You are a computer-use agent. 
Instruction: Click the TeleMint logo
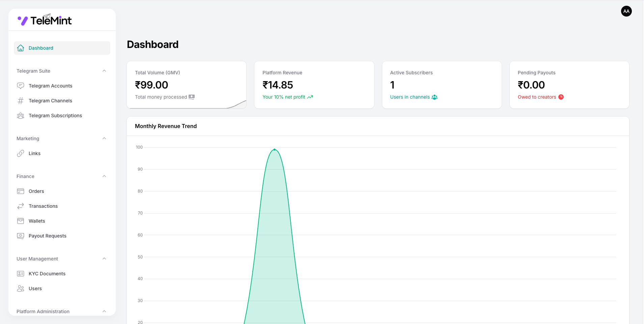click(x=45, y=20)
